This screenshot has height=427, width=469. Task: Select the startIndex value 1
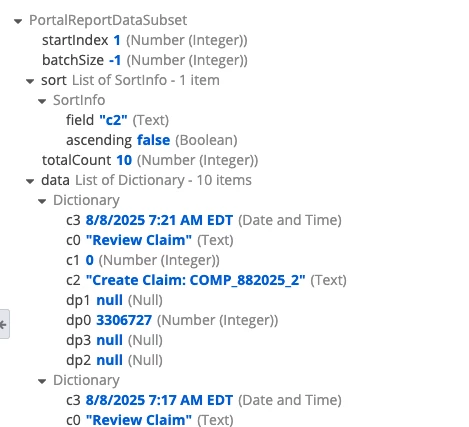click(117, 40)
